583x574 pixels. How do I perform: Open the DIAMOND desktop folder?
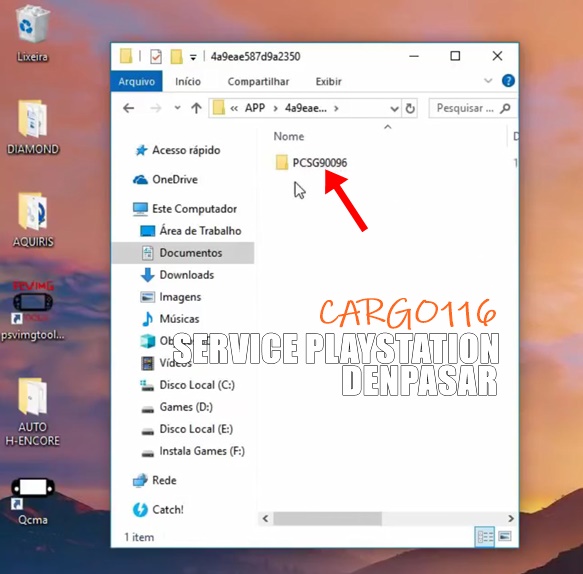[33, 127]
